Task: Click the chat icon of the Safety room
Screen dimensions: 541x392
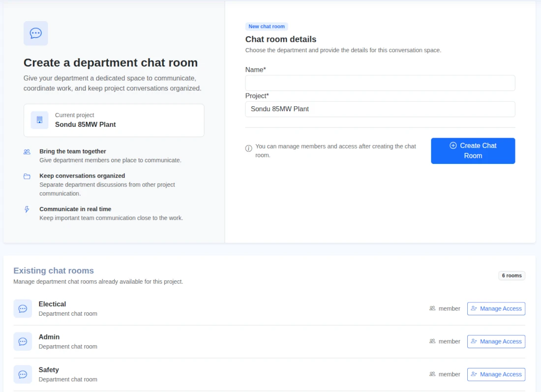Action: [x=23, y=374]
